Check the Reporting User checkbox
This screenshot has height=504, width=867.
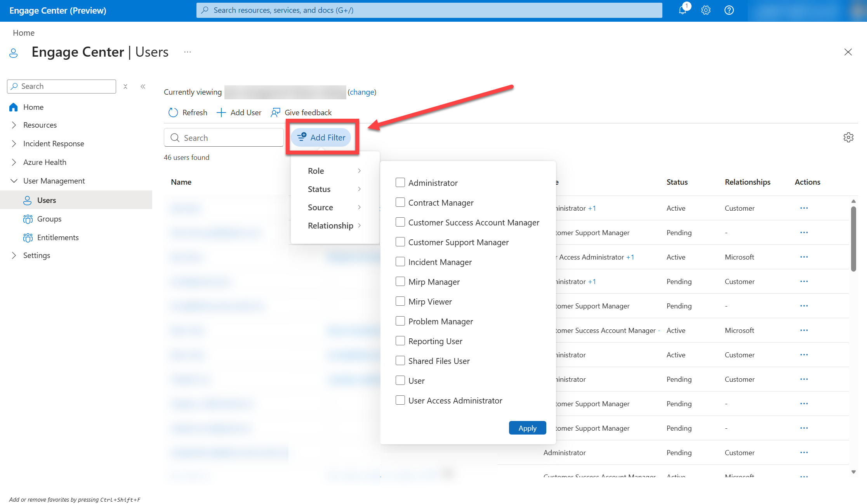click(x=400, y=341)
